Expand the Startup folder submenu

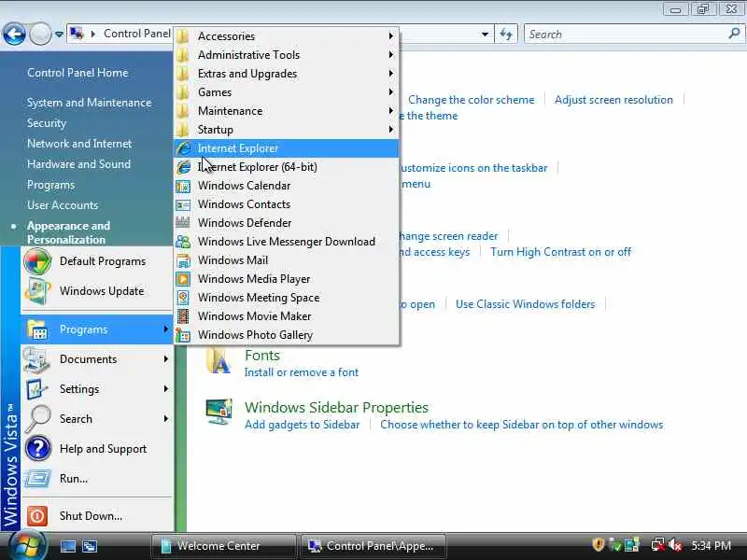coord(287,130)
